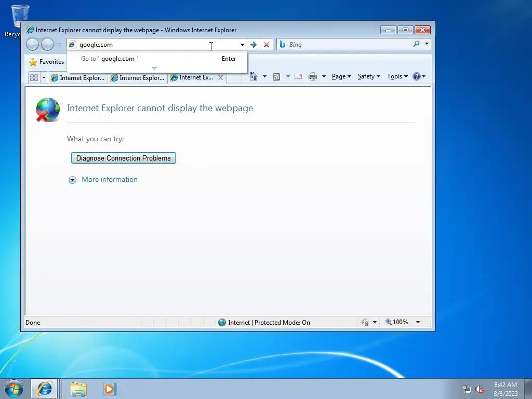Screen dimensions: 532x399
Task: Open the security status dropdown arrow
Action: coord(375,322)
